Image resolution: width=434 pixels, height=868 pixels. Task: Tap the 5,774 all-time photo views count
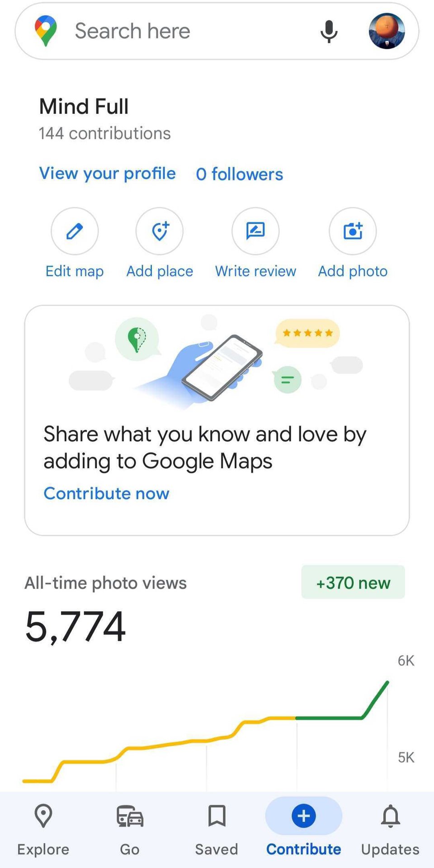tap(75, 627)
